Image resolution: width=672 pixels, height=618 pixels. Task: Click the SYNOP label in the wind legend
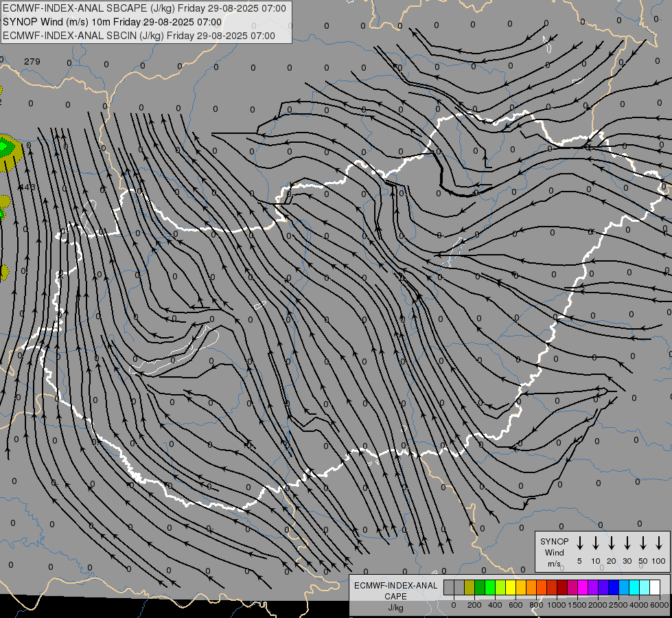tap(554, 541)
